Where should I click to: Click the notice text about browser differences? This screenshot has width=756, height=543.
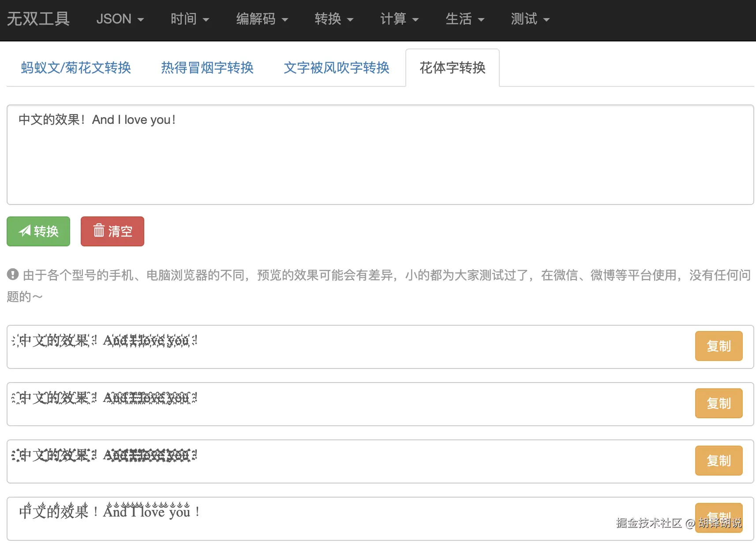pos(379,286)
